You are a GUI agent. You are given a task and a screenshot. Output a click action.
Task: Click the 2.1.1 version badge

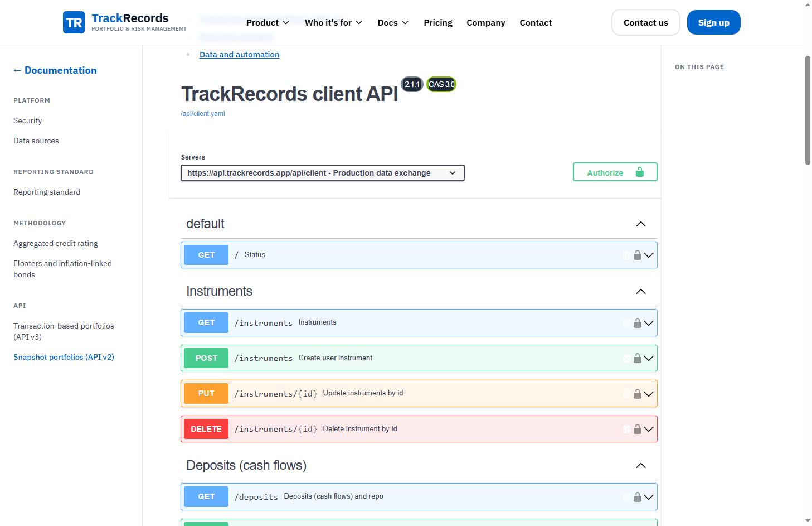point(412,84)
